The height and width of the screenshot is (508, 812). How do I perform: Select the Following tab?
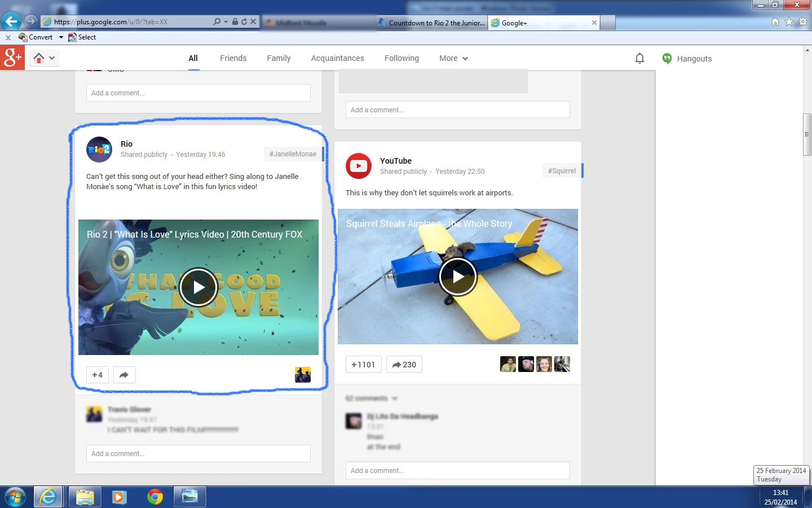pos(401,58)
